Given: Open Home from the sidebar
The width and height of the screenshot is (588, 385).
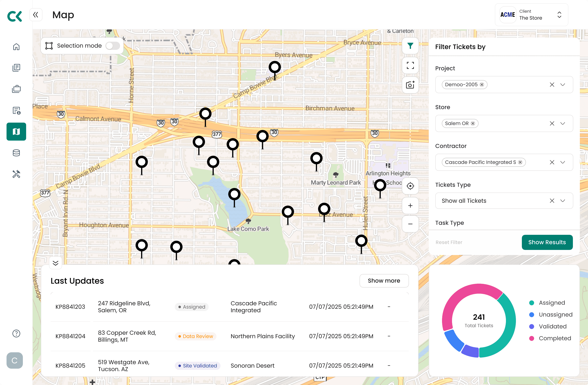Looking at the screenshot, I should click(16, 47).
